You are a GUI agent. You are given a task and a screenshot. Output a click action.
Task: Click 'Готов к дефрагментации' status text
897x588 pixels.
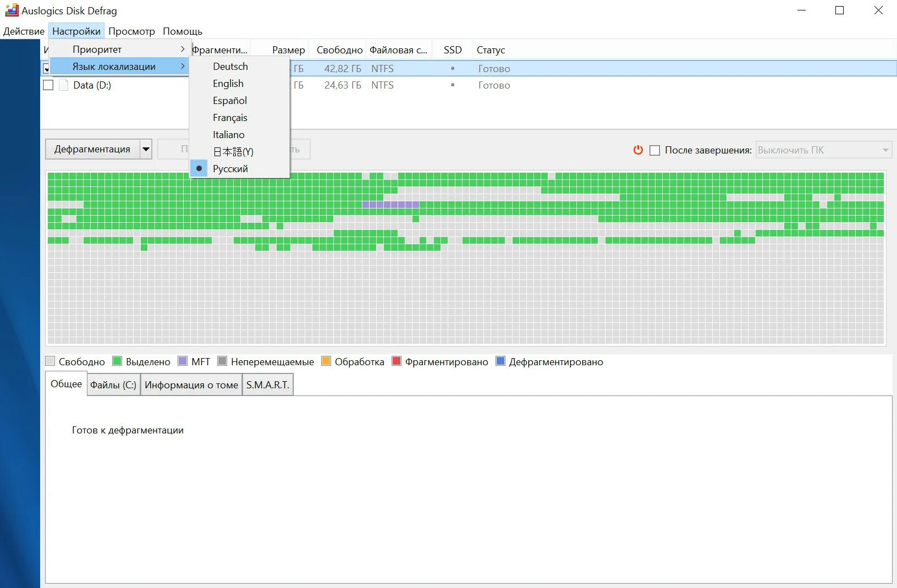pyautogui.click(x=128, y=430)
